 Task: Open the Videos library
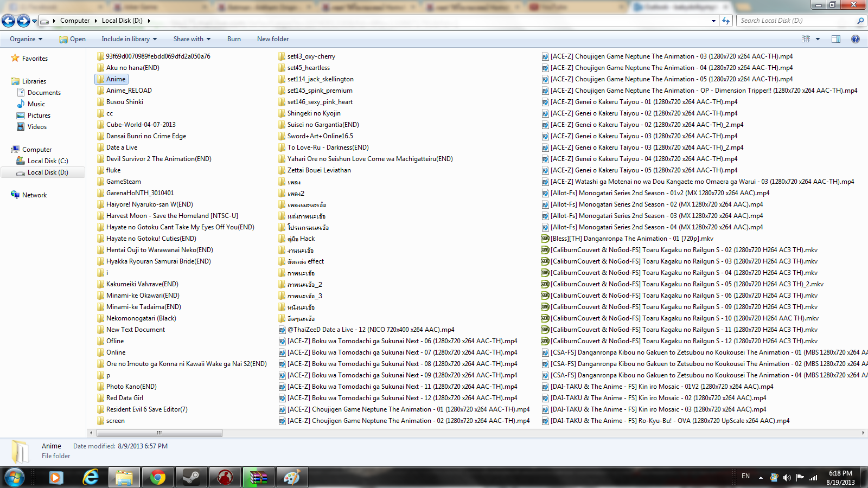coord(37,127)
